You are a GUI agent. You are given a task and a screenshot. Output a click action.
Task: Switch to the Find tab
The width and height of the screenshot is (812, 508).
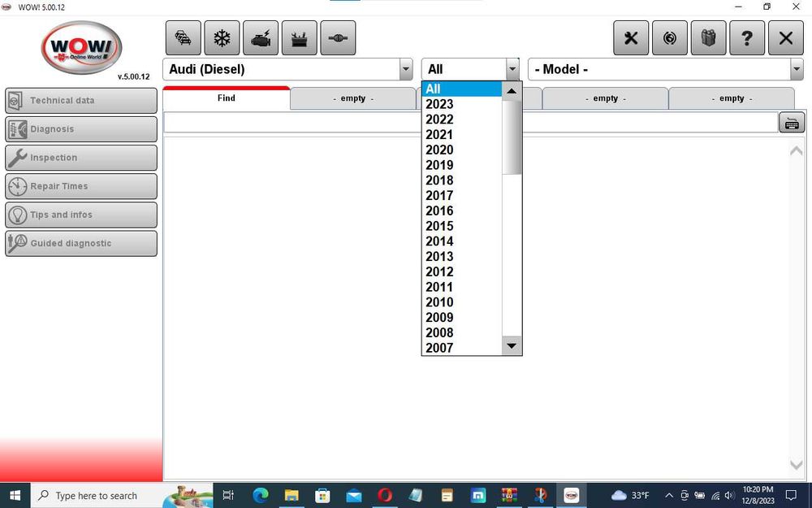click(227, 98)
